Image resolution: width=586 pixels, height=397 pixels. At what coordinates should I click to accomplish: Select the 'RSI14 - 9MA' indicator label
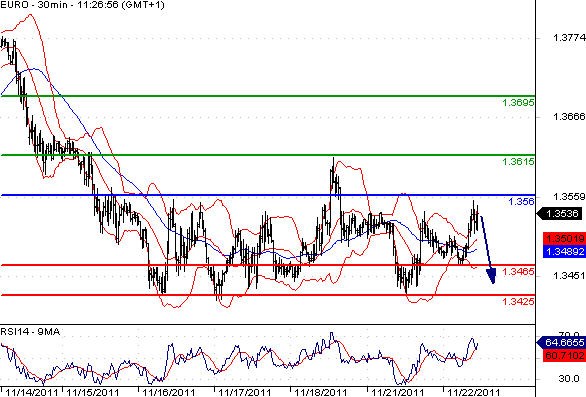[30, 332]
